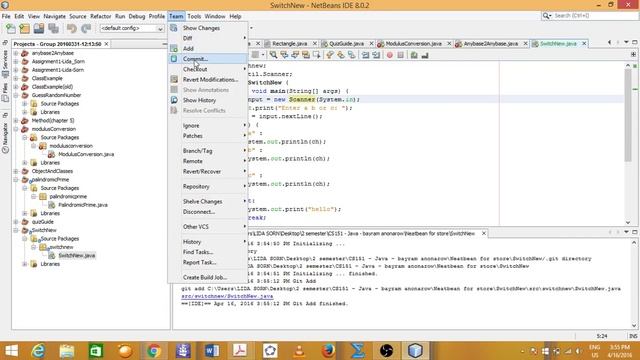Collapse the GuessRandomNumber project node
This screenshot has height=360, width=640.
coord(16,95)
